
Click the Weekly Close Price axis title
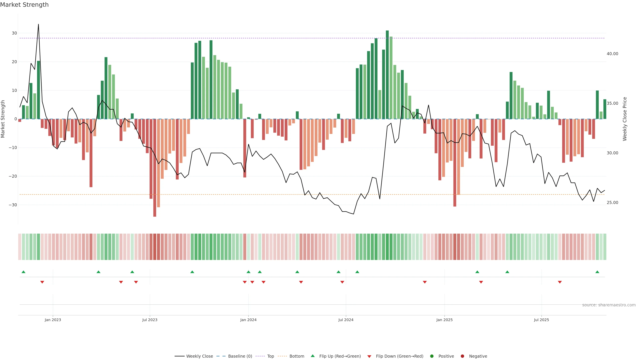point(625,119)
